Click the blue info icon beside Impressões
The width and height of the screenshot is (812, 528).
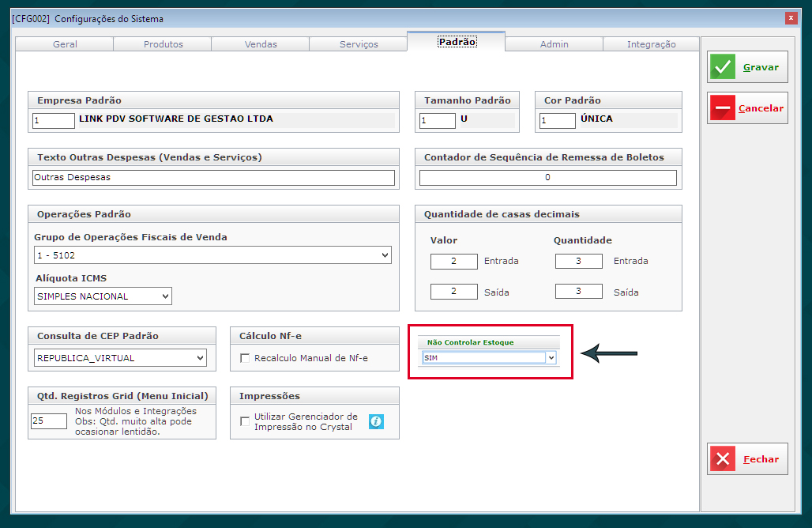(376, 421)
